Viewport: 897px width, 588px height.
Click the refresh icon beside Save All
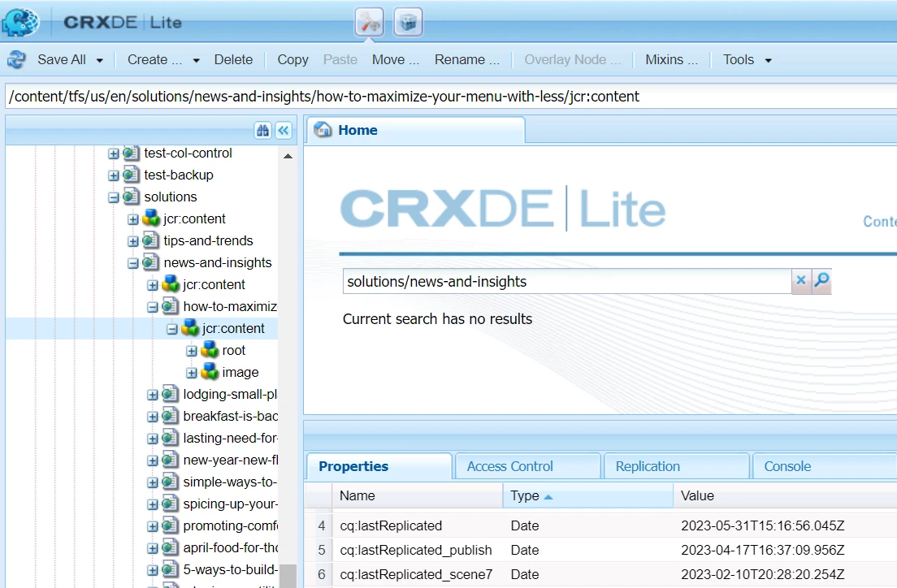[16, 59]
